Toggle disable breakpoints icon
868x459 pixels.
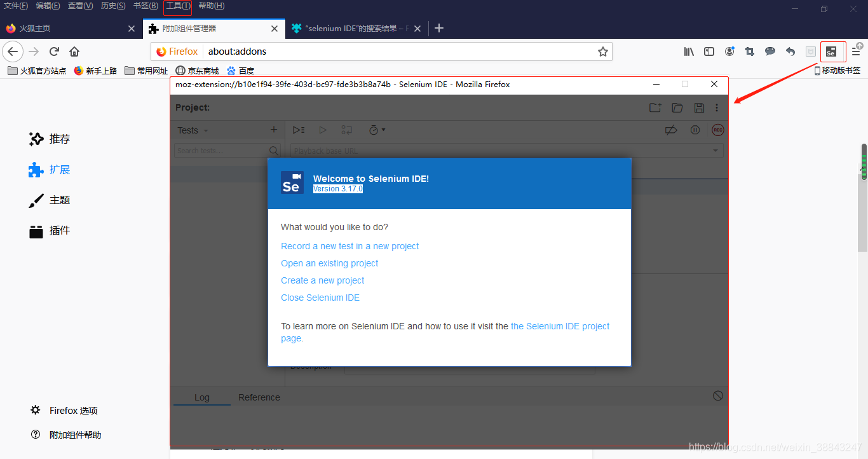click(671, 130)
